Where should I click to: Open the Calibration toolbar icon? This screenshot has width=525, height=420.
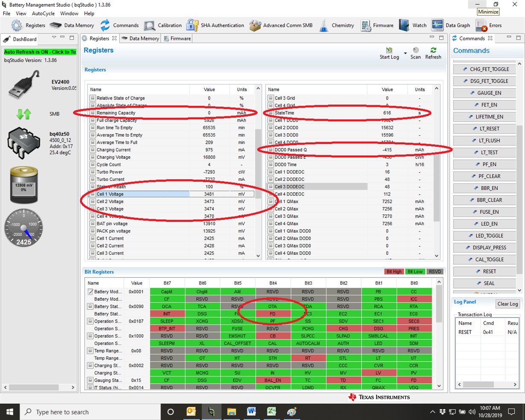149,26
